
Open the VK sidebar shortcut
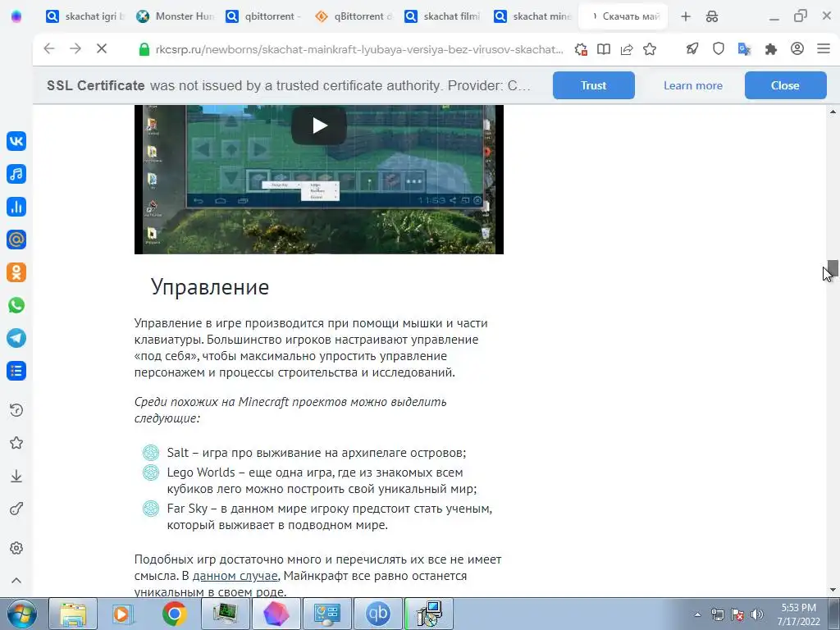[16, 141]
